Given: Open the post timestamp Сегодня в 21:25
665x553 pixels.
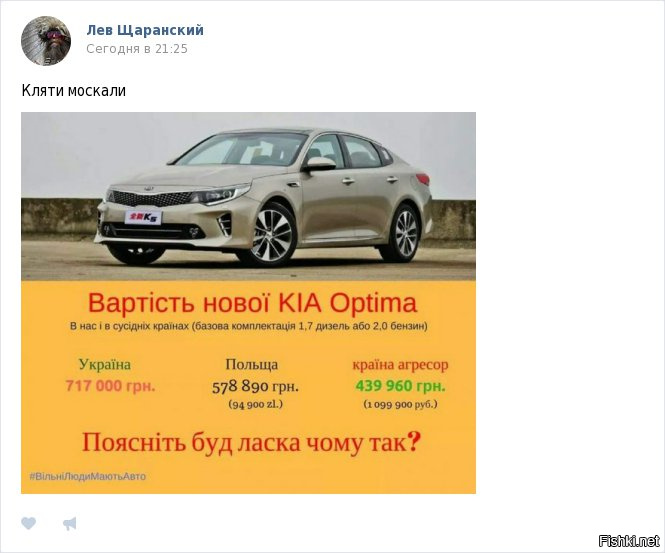Looking at the screenshot, I should tap(137, 49).
